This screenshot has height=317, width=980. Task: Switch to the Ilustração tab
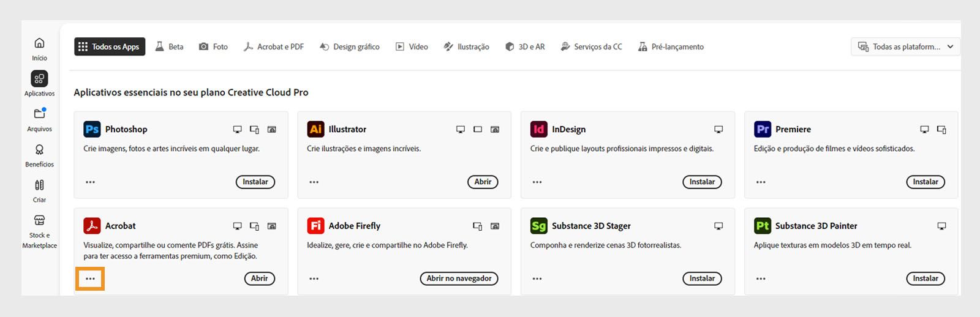point(466,47)
